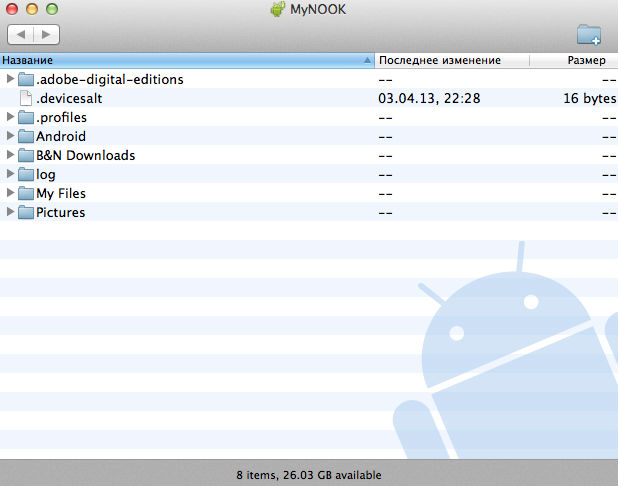Expand the .adobe-digital-editions folder

coord(10,79)
